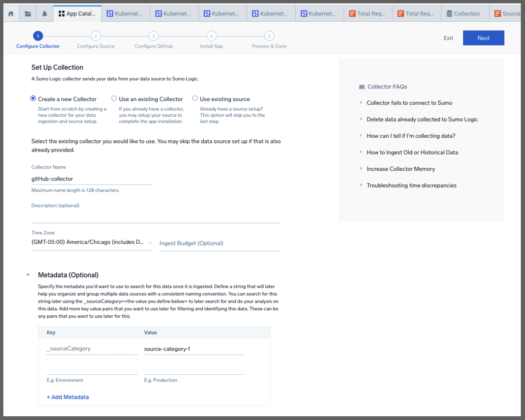The image size is (525, 420).
Task: Select Use existing source radio
Action: [x=195, y=98]
